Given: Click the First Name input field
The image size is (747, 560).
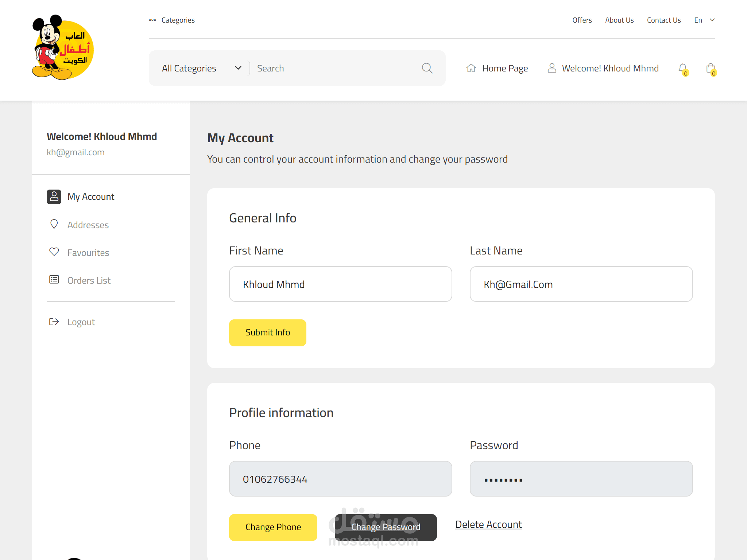Looking at the screenshot, I should pos(340,284).
